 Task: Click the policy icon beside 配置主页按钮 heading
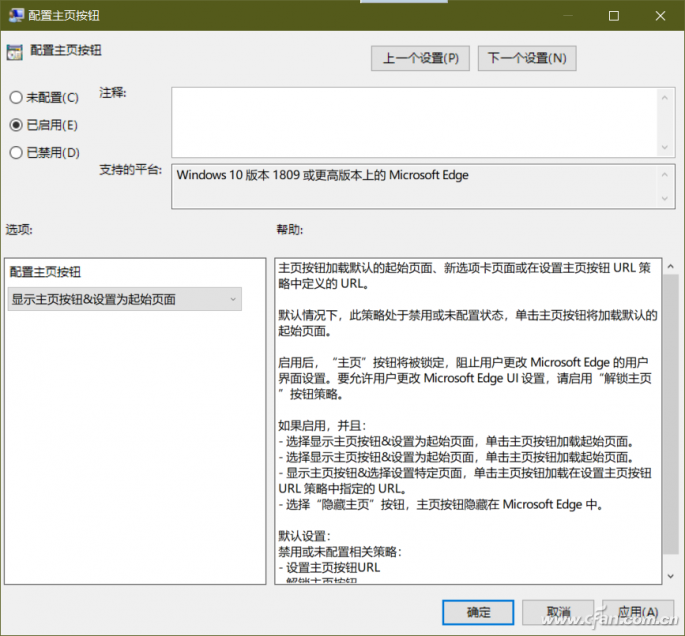click(14, 52)
